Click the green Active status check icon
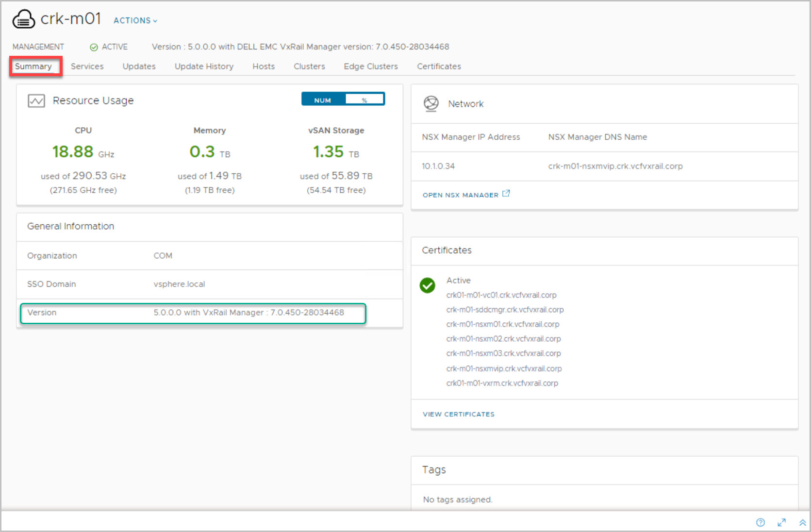The image size is (811, 532). [x=94, y=47]
